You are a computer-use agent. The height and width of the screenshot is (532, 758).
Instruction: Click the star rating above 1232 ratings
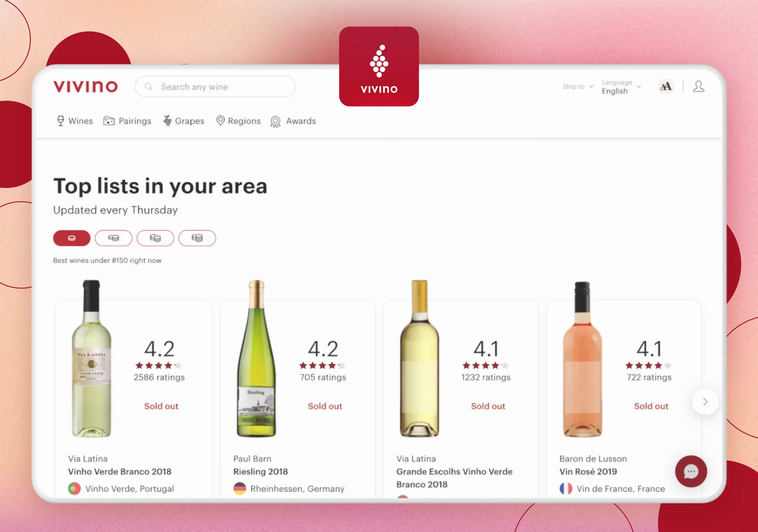coord(485,365)
